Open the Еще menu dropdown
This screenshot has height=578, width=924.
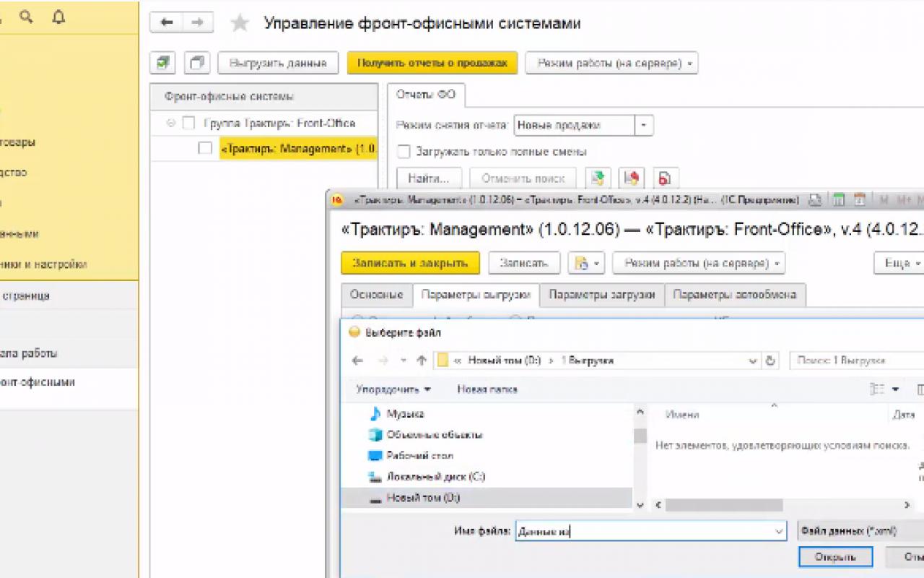901,263
